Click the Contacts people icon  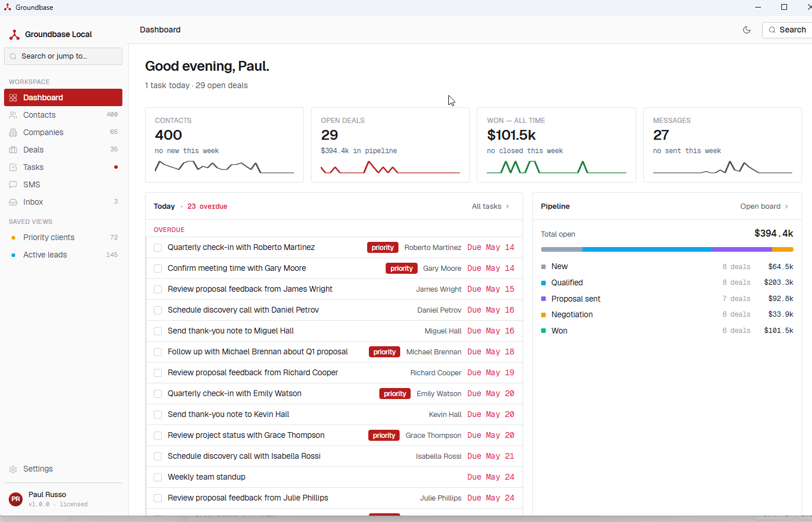click(x=13, y=115)
